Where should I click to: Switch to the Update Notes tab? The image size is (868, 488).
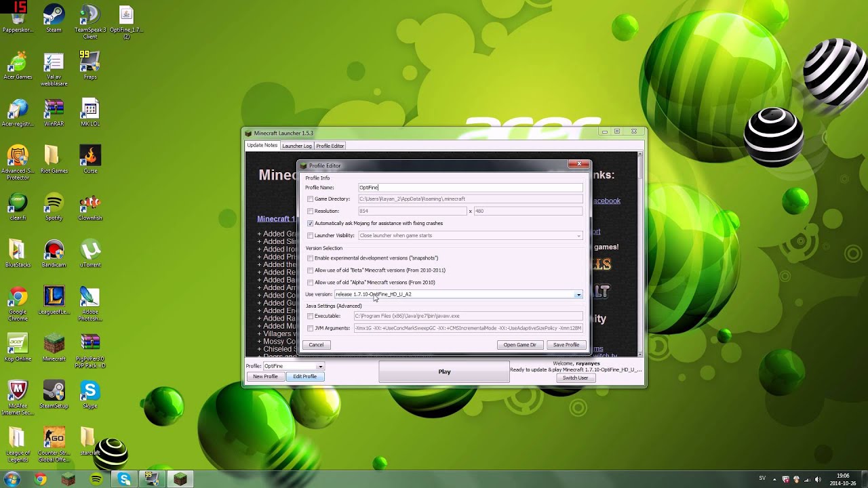point(262,146)
